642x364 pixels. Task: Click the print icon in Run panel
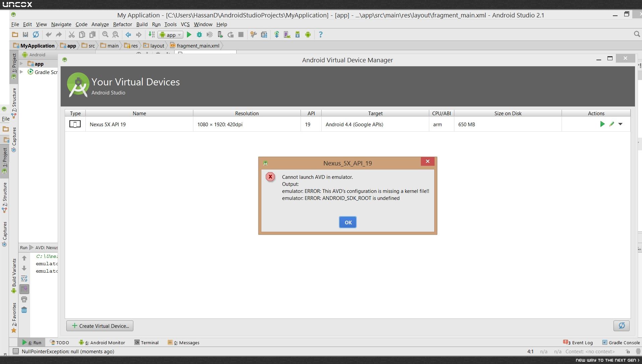point(24,299)
